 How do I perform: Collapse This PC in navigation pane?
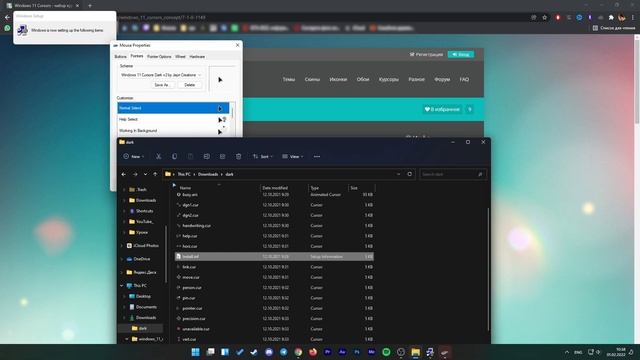pyautogui.click(x=122, y=286)
